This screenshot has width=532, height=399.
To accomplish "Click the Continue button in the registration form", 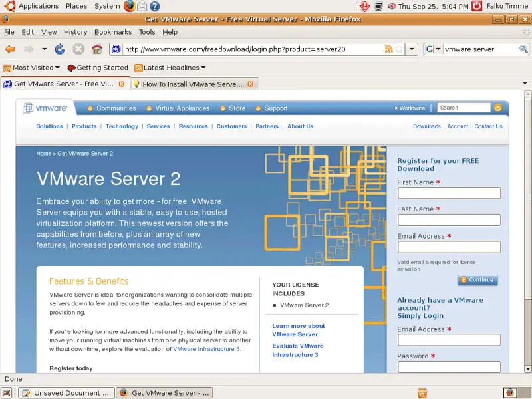I will pyautogui.click(x=477, y=280).
